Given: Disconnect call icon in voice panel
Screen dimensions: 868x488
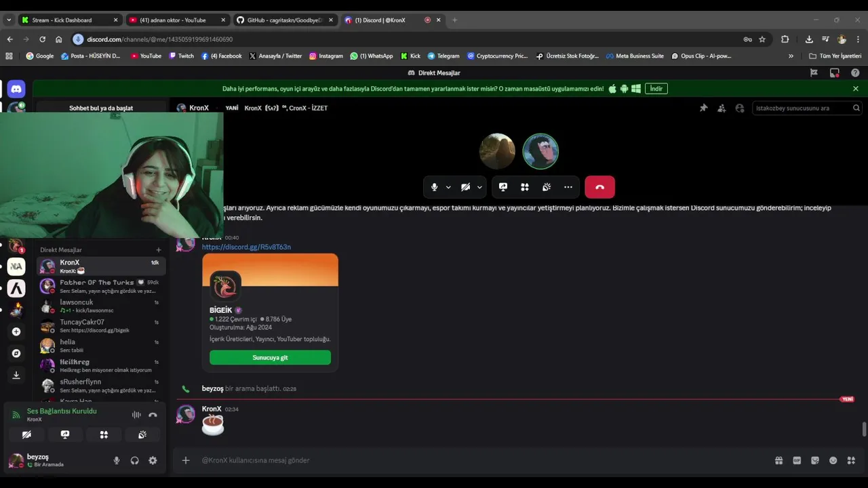Looking at the screenshot, I should (153, 415).
